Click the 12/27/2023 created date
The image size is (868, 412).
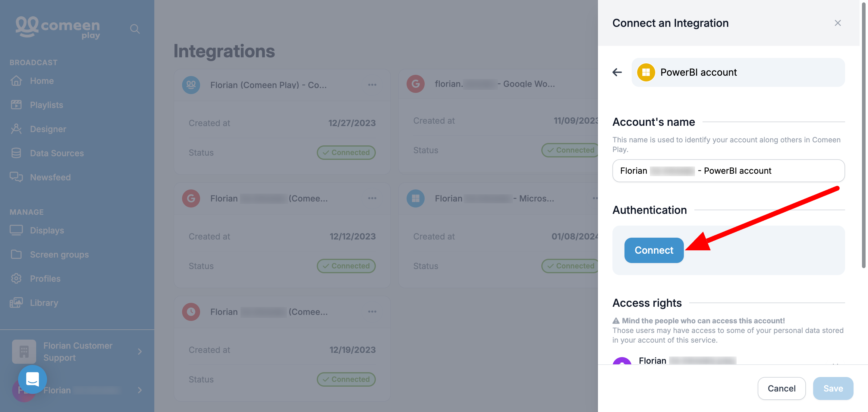(x=352, y=123)
